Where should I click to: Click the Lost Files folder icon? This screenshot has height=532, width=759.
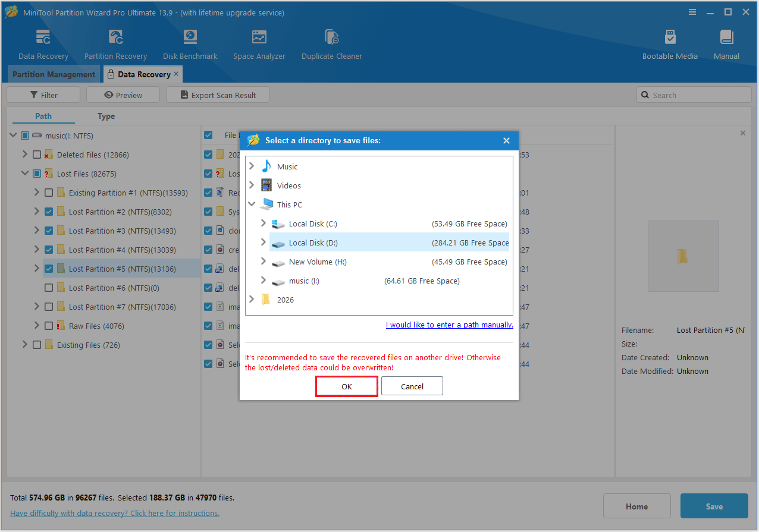coord(49,174)
